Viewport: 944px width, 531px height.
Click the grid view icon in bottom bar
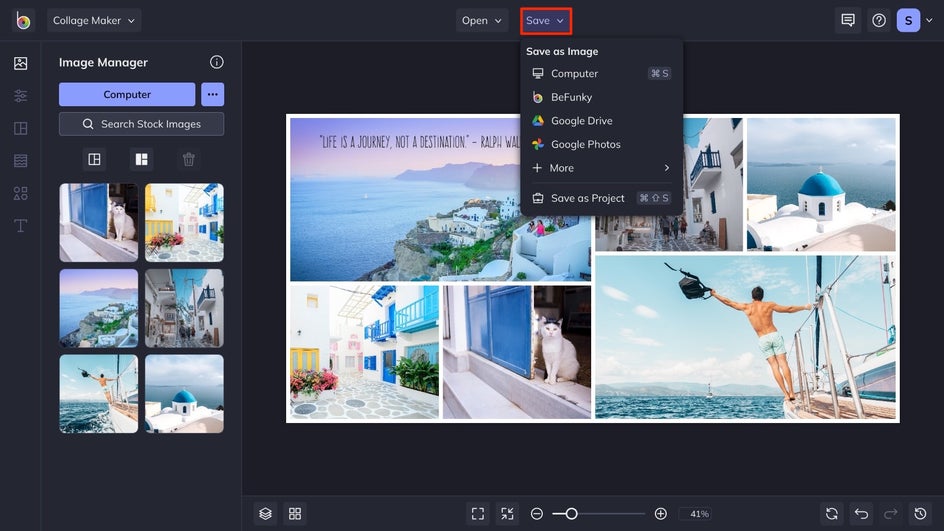(295, 514)
